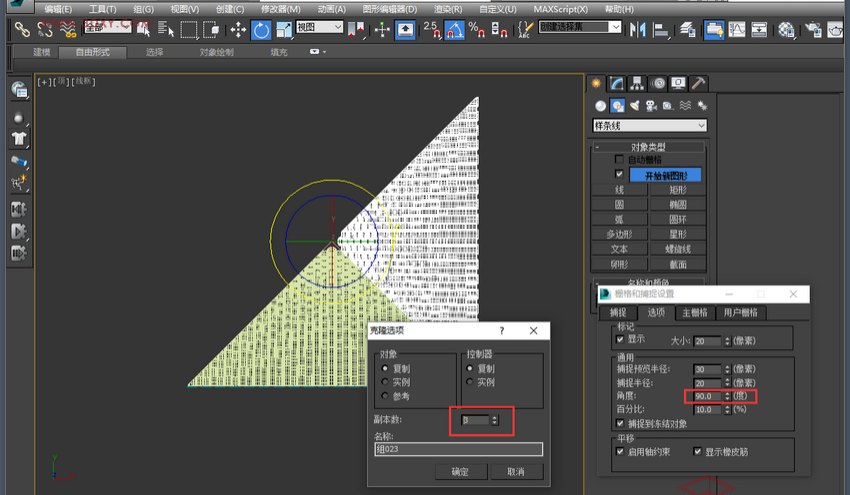Image resolution: width=850 pixels, height=495 pixels.
Task: Click the 矩形 shape button
Action: [x=678, y=190]
